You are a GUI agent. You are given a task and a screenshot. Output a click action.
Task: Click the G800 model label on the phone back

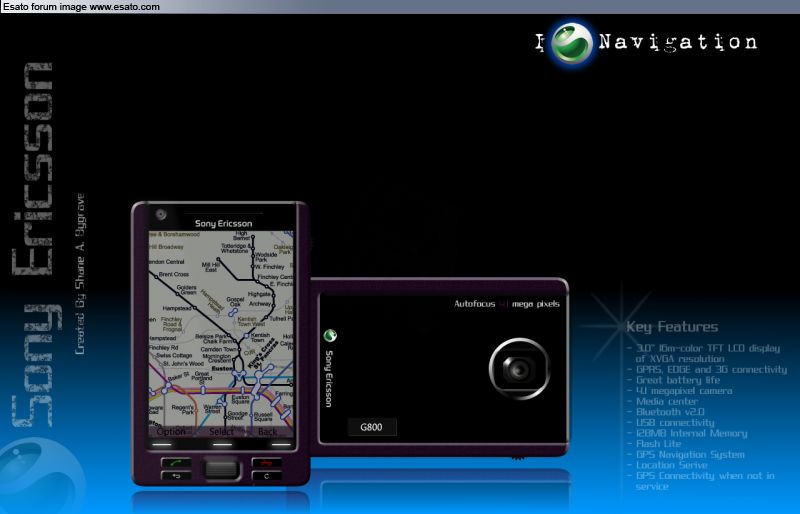click(371, 427)
